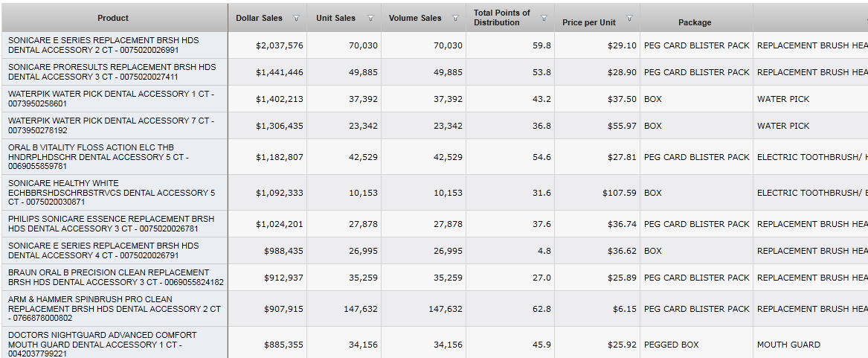The width and height of the screenshot is (868, 358).
Task: Click Waterpik Water Pick 1 CT product
Action: tap(110, 99)
